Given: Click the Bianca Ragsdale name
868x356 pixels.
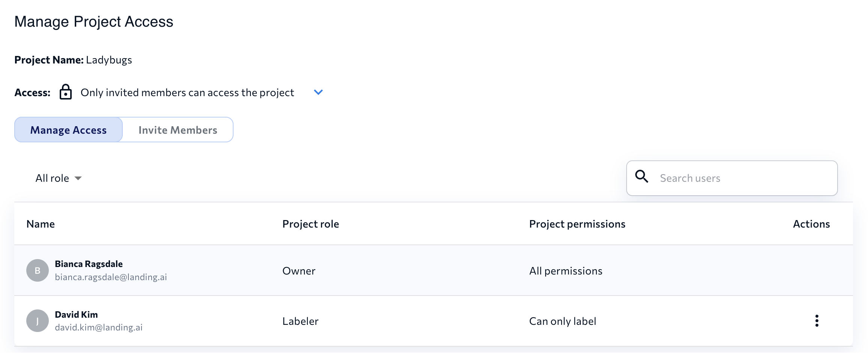Looking at the screenshot, I should pyautogui.click(x=89, y=264).
